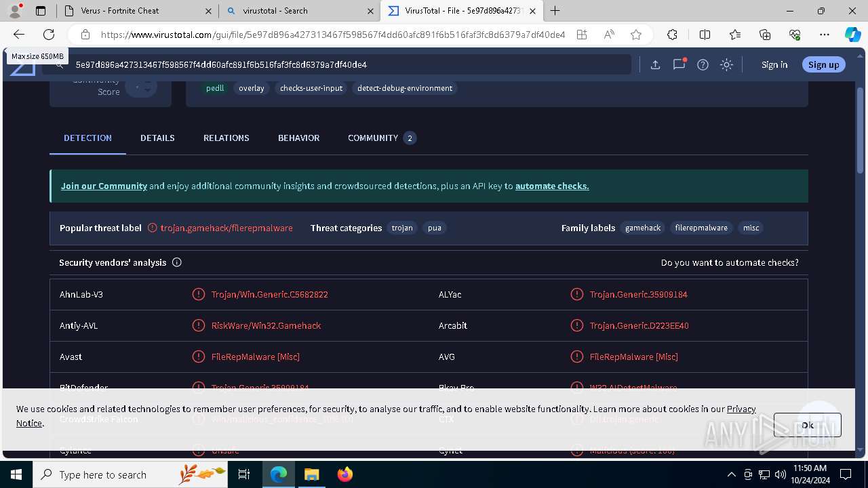
Task: Open the RELATIONS tab
Action: pos(226,138)
